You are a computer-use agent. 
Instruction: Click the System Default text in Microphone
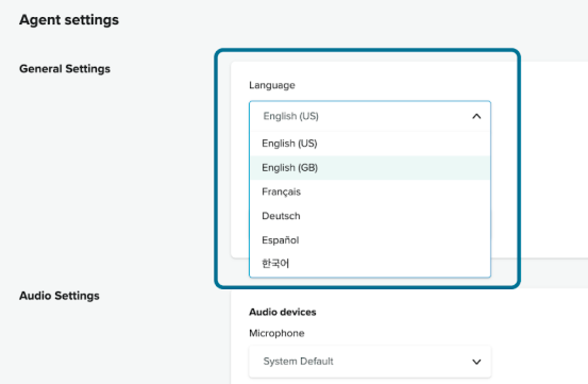[298, 362]
